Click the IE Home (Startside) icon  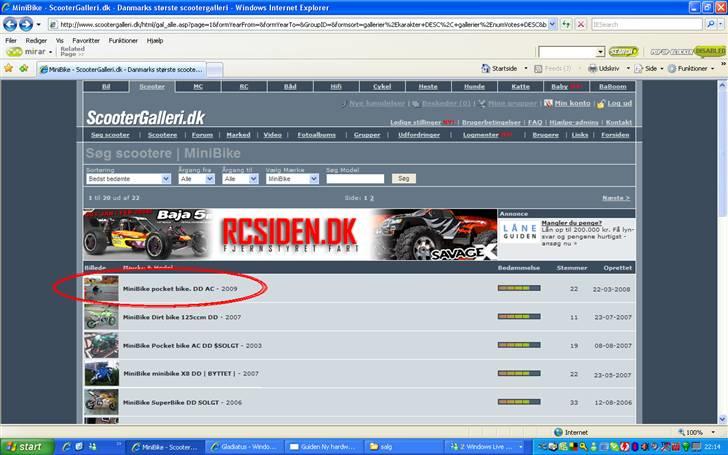coord(485,68)
